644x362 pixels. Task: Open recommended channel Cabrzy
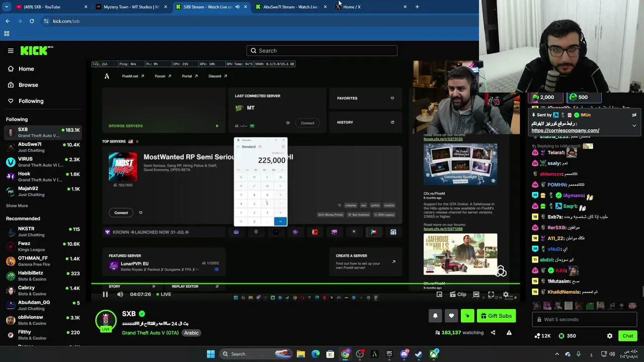pyautogui.click(x=43, y=291)
